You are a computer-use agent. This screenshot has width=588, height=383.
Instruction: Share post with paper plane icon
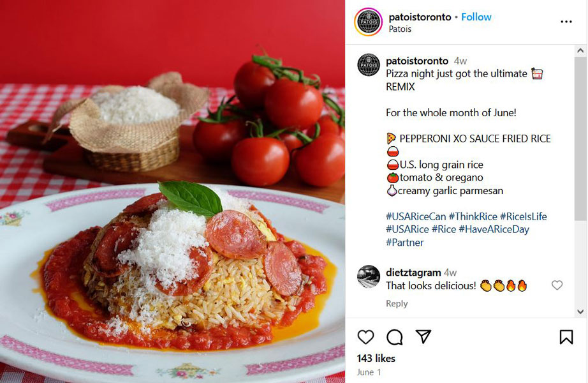(423, 336)
